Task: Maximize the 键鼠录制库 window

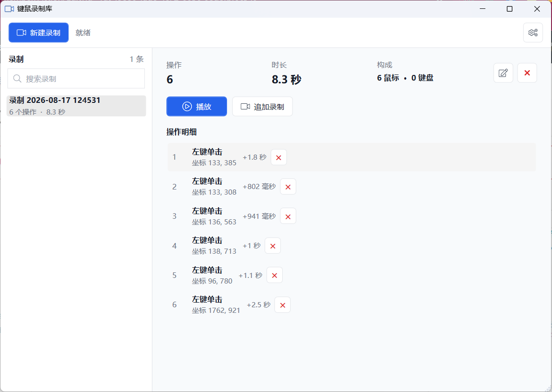Action: 510,9
